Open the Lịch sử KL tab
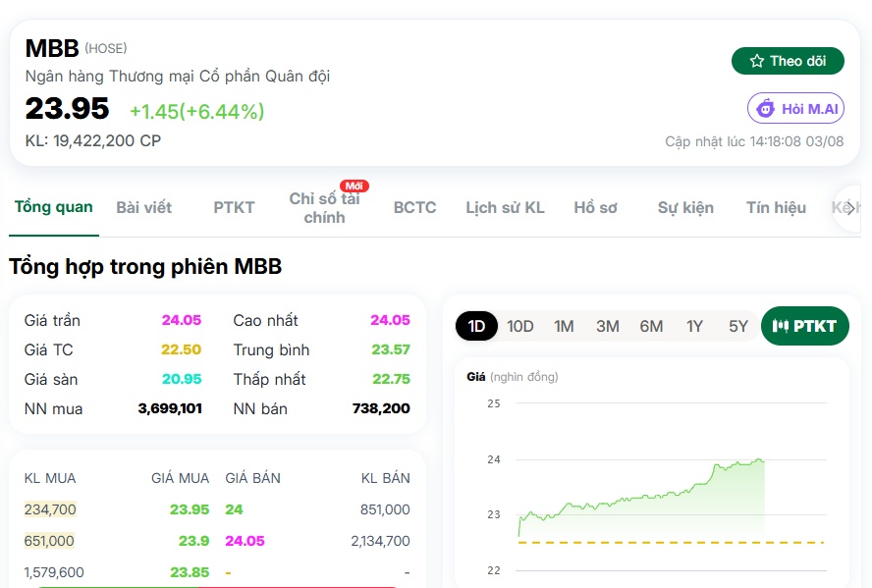872x588 pixels. [x=505, y=207]
